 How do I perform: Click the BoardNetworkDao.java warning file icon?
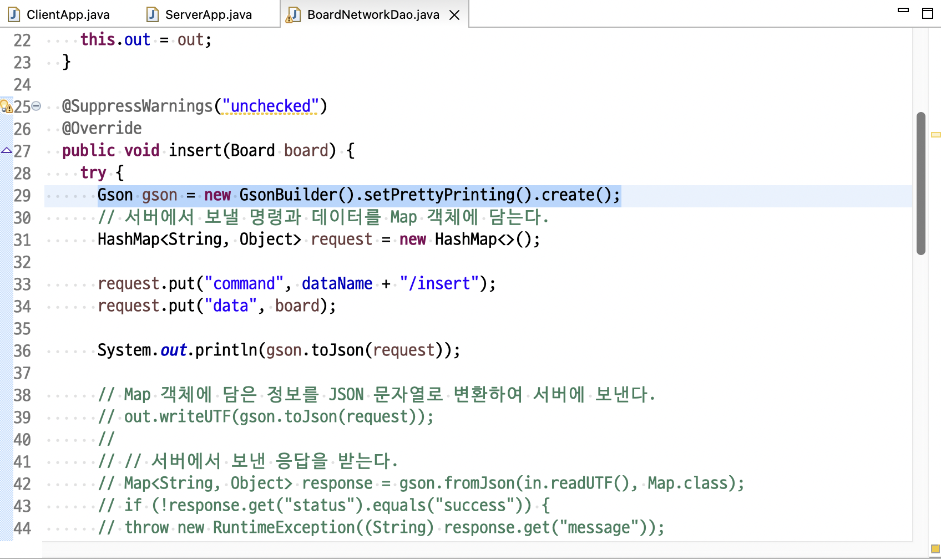293,15
